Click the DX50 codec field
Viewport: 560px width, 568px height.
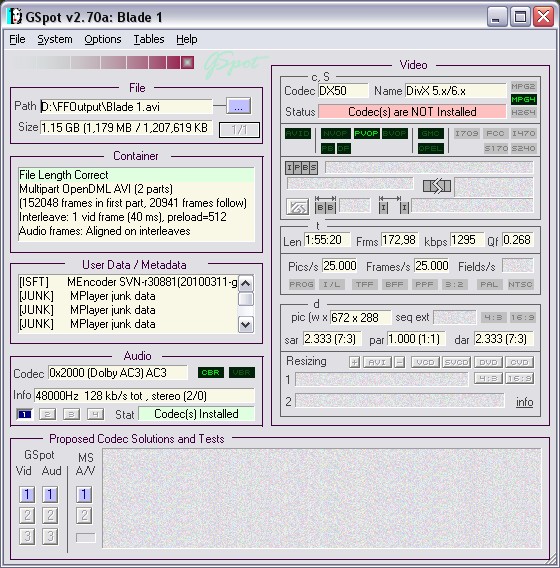pos(343,91)
